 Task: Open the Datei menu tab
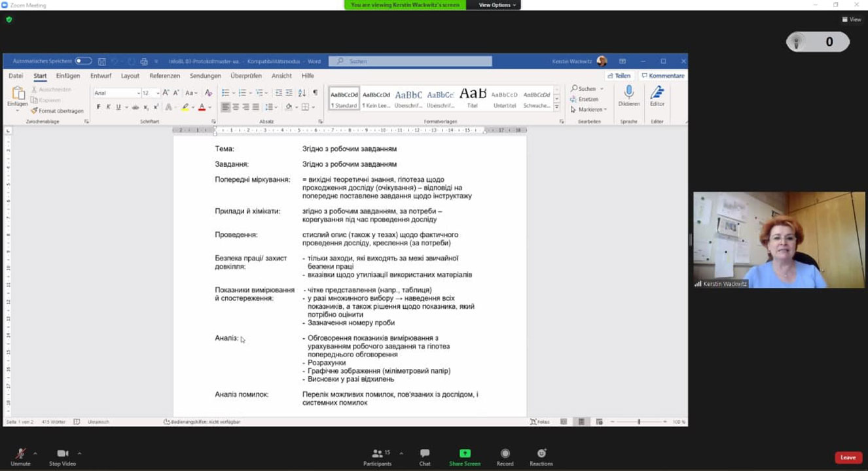click(x=16, y=76)
